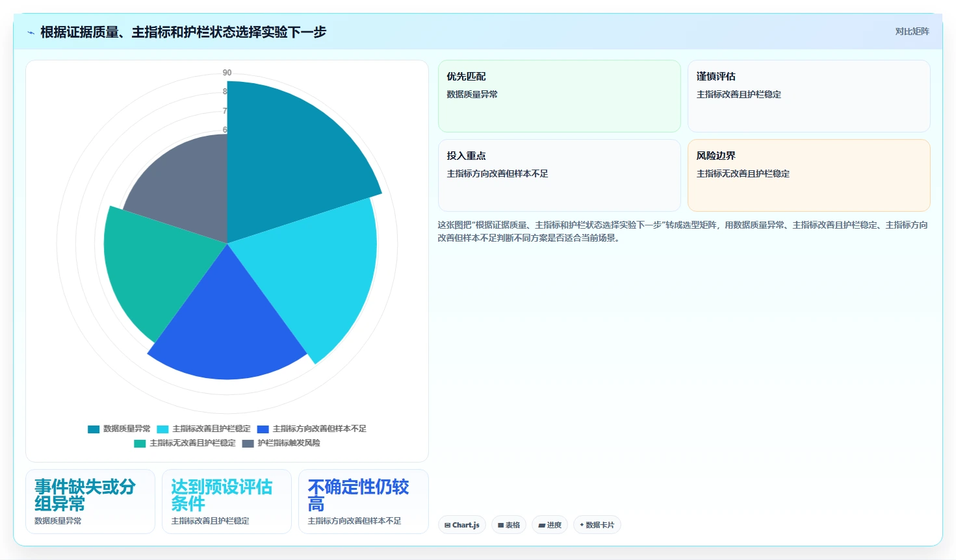Select the 事件缺失或分组异常 summary card
This screenshot has width=956, height=560.
(90, 502)
